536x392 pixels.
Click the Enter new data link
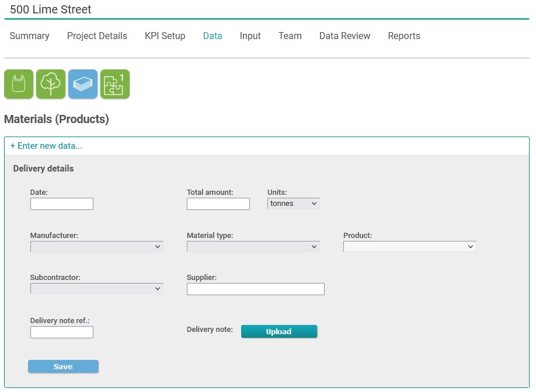pyautogui.click(x=46, y=146)
